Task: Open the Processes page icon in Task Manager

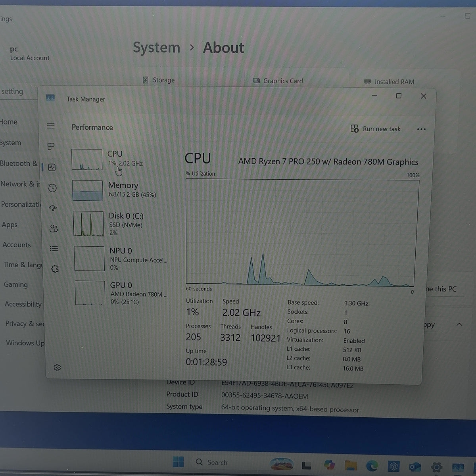Action: 51,146
